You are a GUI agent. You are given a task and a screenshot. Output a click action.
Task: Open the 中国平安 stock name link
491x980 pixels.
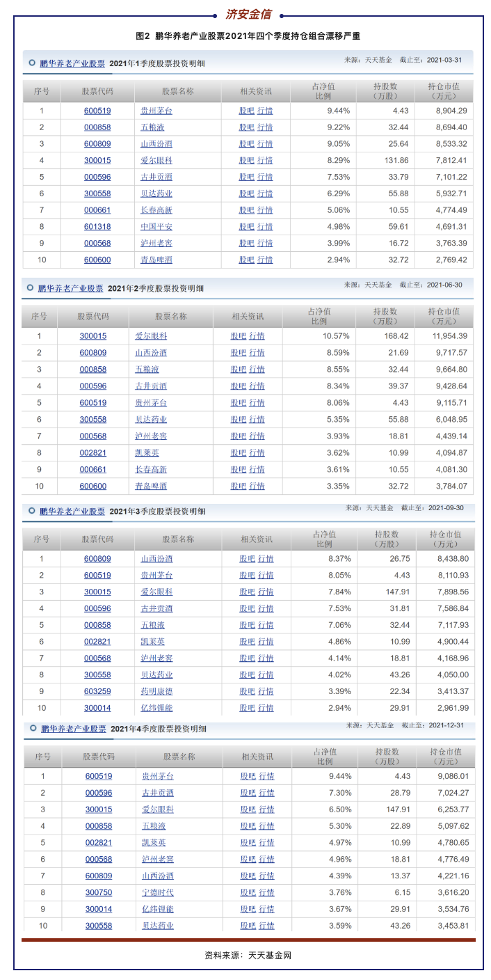tap(156, 227)
